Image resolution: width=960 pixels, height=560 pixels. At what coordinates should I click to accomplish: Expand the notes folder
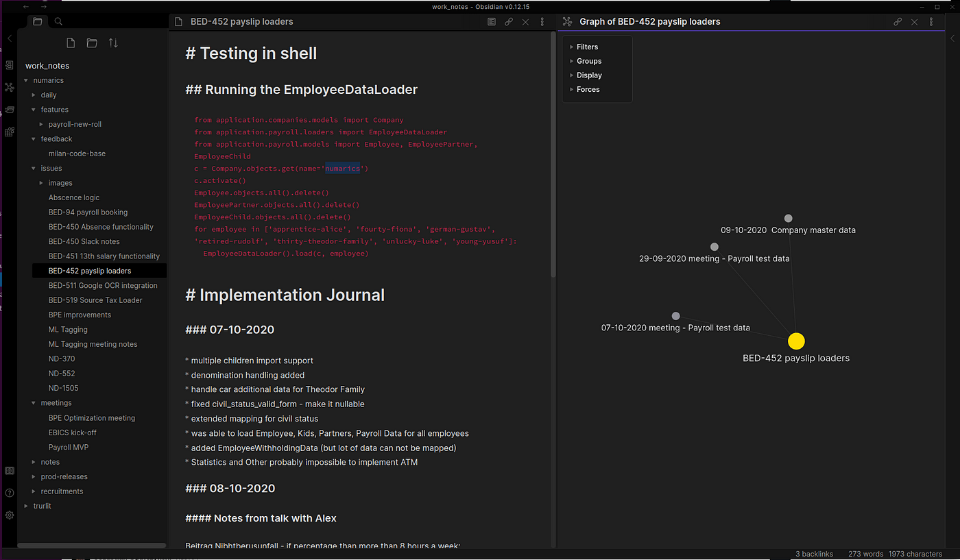click(34, 462)
